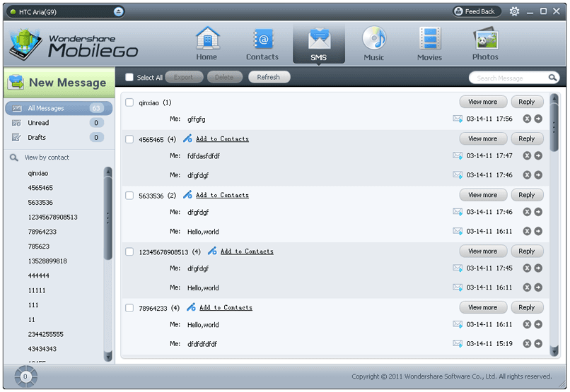The width and height of the screenshot is (570, 392).
Task: Select the Unread folder
Action: click(59, 123)
